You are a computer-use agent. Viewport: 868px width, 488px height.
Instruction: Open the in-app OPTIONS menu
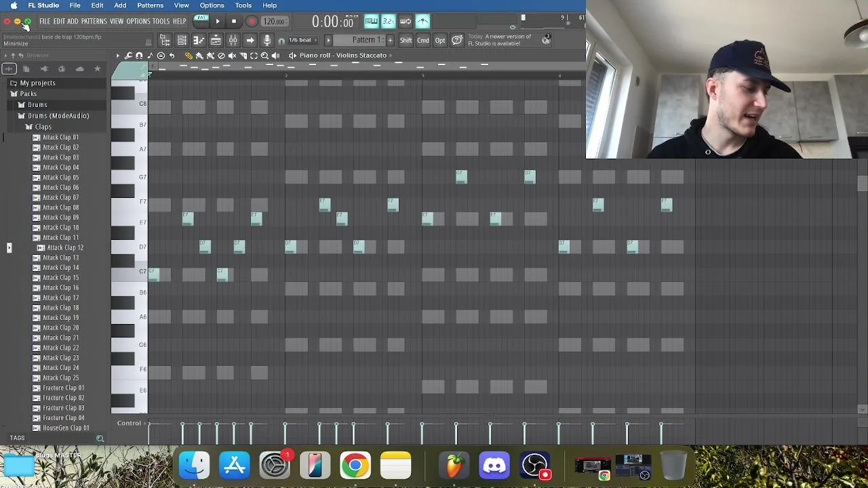[x=138, y=22]
